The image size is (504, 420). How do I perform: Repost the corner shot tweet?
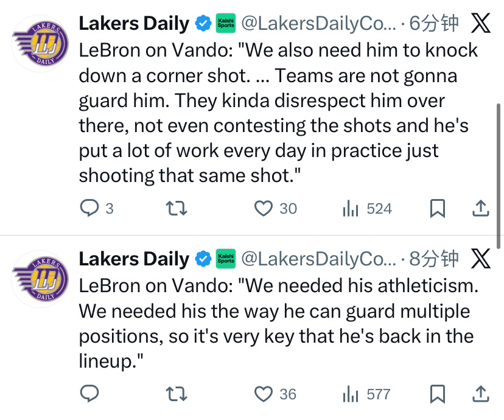177,209
